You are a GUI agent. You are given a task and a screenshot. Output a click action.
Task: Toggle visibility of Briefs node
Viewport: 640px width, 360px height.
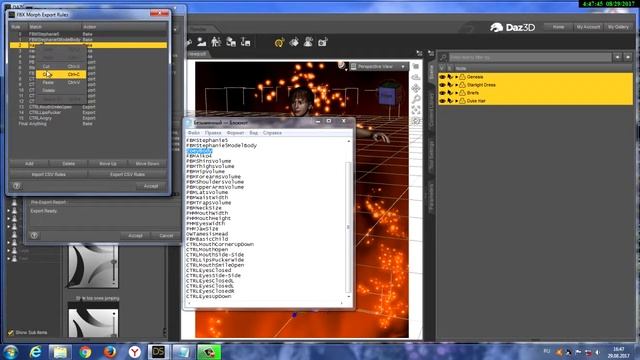(x=442, y=93)
